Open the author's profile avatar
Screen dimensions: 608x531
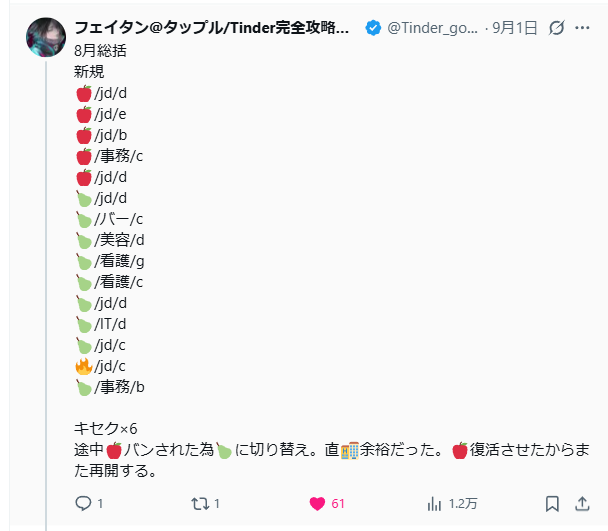(x=47, y=37)
